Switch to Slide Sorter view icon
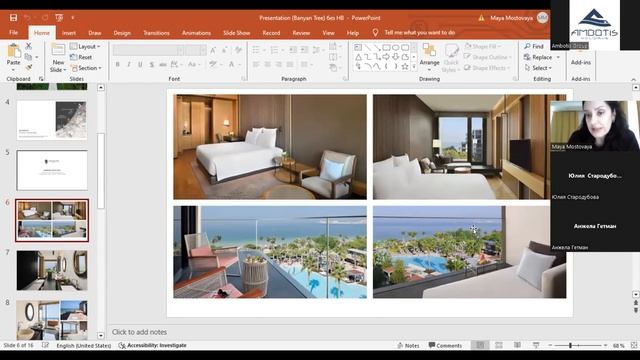This screenshot has height=360, width=640. [499, 345]
